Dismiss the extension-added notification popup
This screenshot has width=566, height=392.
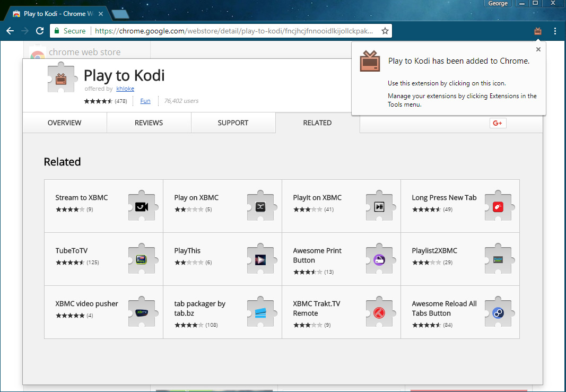click(538, 49)
